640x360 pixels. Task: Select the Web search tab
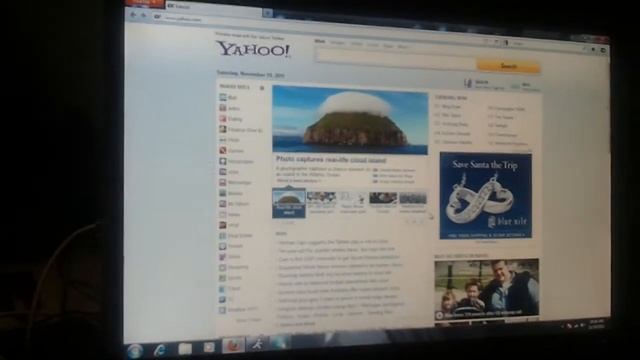pyautogui.click(x=320, y=41)
